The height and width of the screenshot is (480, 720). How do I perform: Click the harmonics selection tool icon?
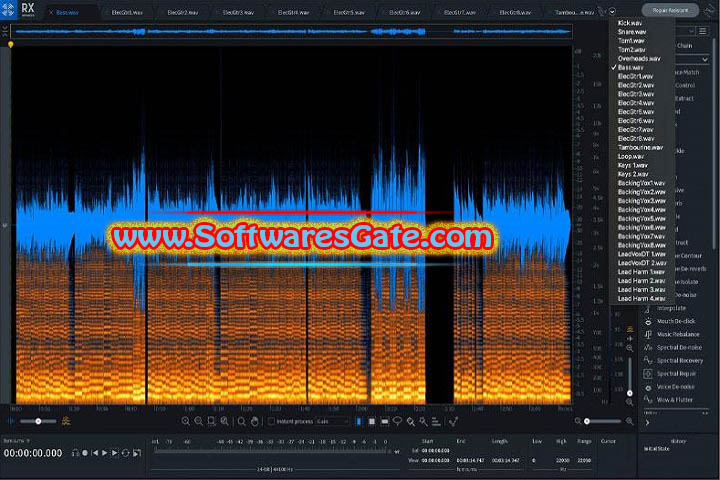pos(436,421)
